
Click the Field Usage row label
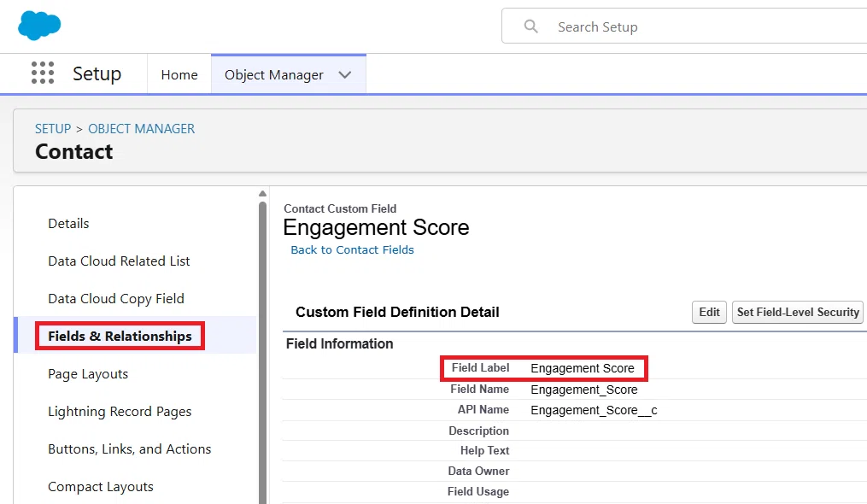(x=478, y=491)
